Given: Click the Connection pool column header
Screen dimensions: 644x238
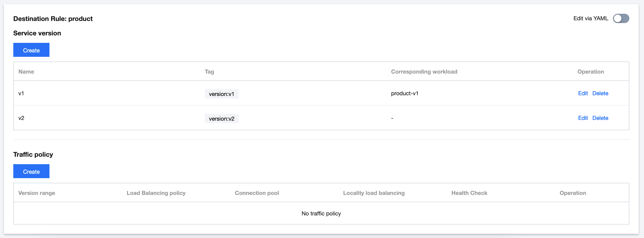Looking at the screenshot, I should point(257,193).
